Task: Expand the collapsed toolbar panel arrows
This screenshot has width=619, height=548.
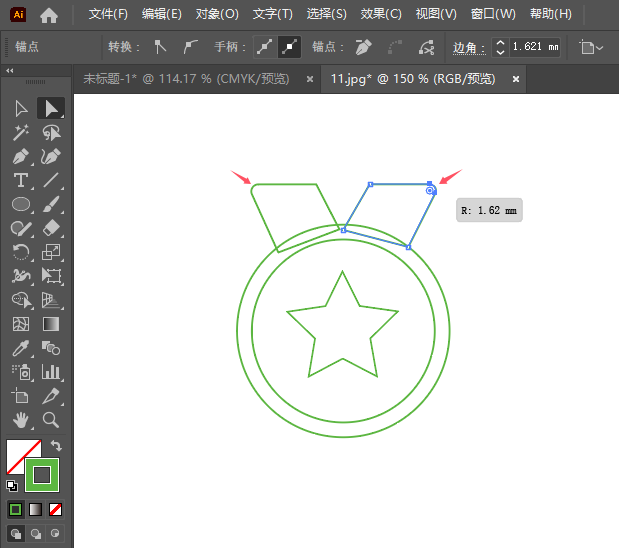Action: pos(10,71)
